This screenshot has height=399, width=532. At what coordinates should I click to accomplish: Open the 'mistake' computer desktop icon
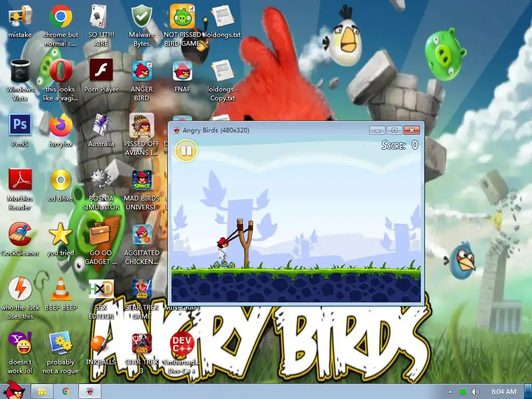20,16
